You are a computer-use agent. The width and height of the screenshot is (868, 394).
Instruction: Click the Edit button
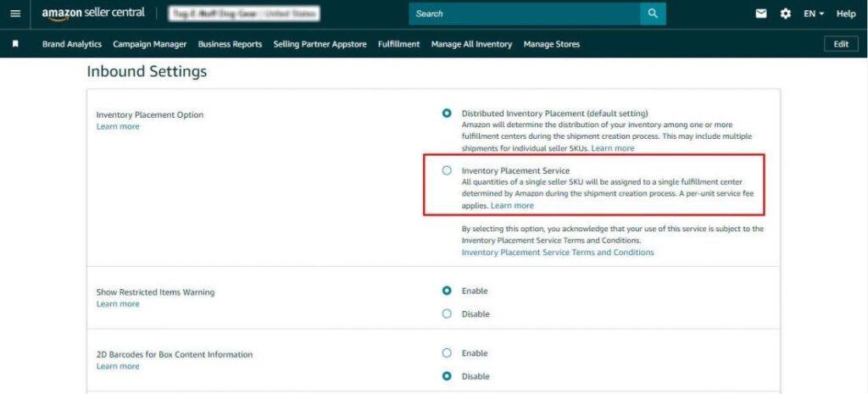click(840, 44)
